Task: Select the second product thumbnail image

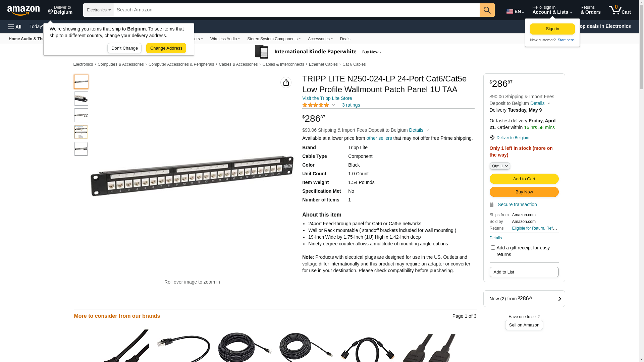Action: point(81,99)
